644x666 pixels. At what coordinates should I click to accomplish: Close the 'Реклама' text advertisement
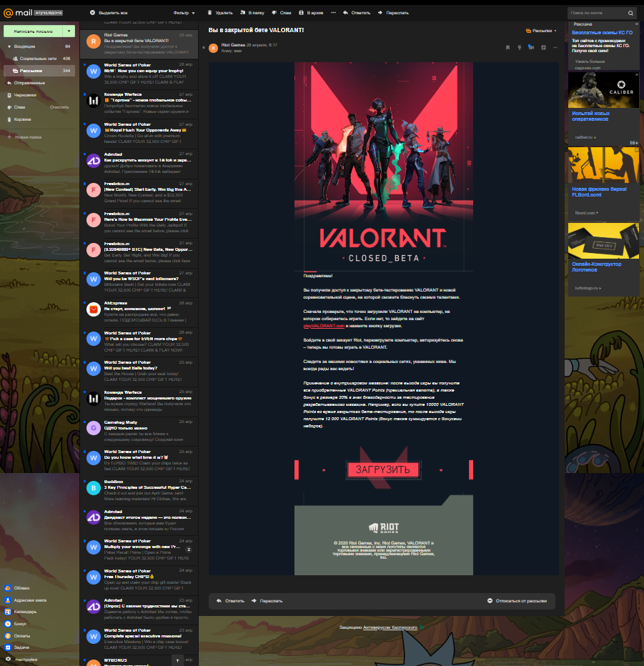pos(636,24)
